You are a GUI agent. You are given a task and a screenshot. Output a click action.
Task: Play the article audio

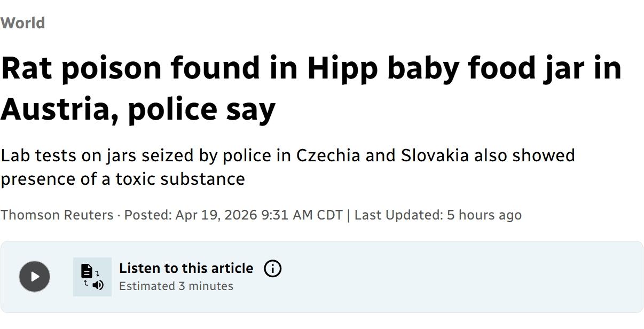(x=35, y=276)
